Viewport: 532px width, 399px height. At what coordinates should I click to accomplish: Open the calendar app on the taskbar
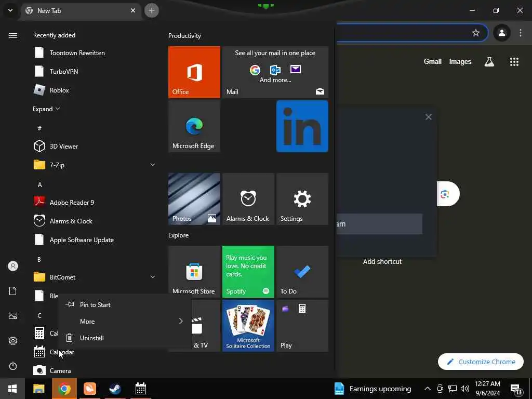tap(140, 389)
